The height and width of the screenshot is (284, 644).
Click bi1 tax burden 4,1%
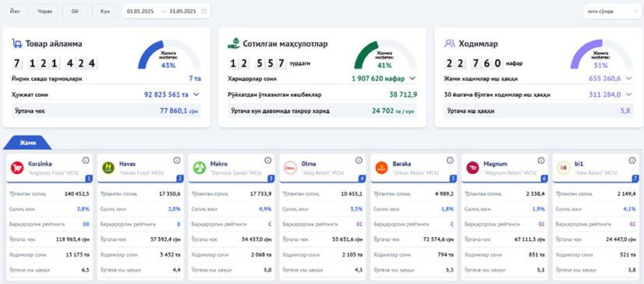tap(630, 209)
